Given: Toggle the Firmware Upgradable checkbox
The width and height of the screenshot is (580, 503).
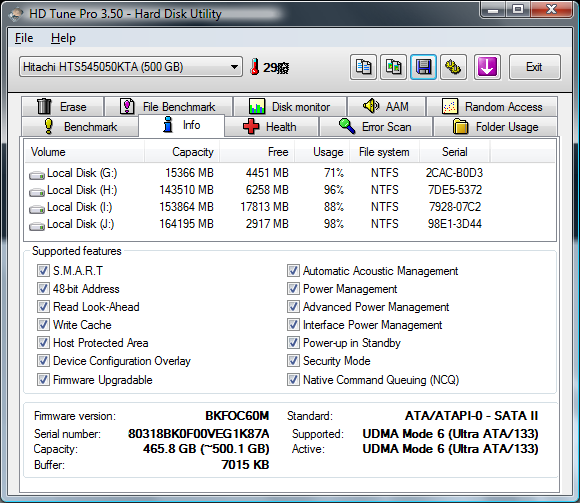Looking at the screenshot, I should coord(43,379).
